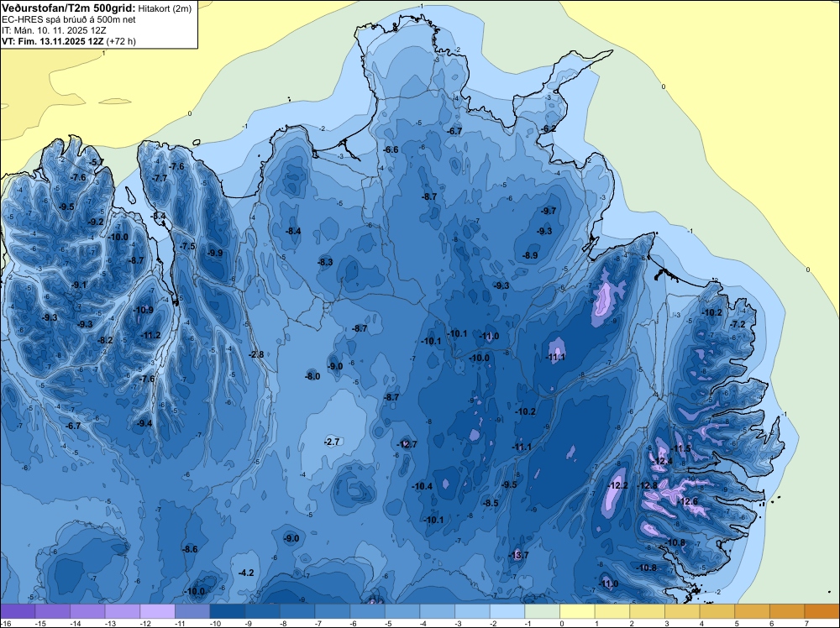This screenshot has height=628, width=840.
Task: Click the -15 label under the color scale
Action: coord(40,624)
